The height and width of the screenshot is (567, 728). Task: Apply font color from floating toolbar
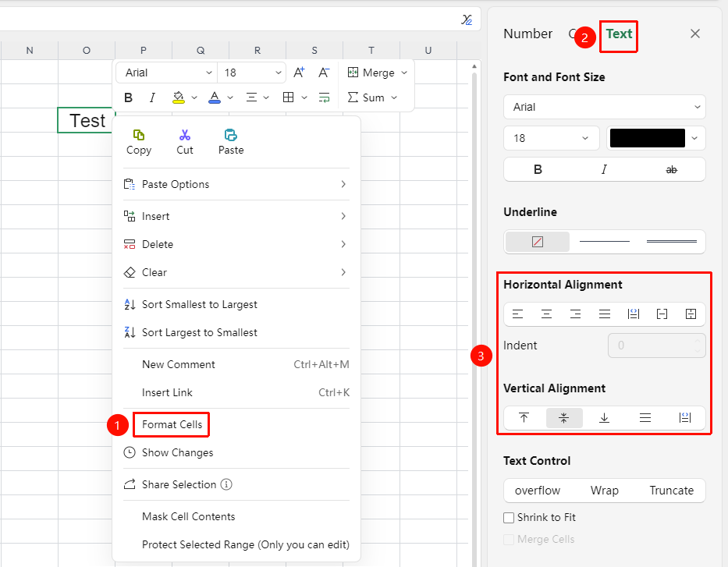(215, 97)
